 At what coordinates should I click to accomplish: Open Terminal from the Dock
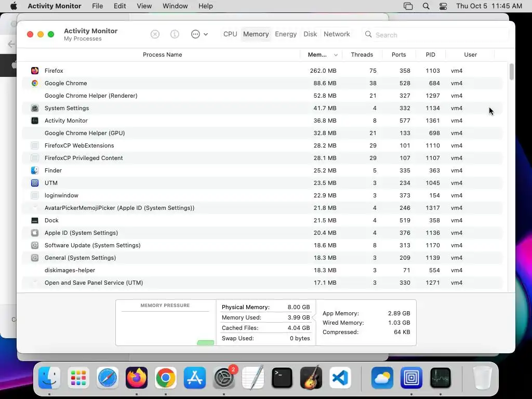point(282,378)
